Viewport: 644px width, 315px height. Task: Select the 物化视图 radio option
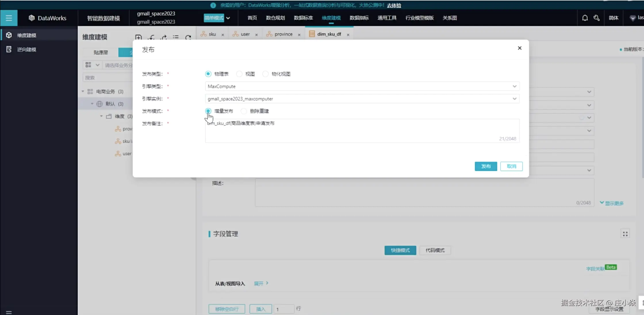coord(266,74)
